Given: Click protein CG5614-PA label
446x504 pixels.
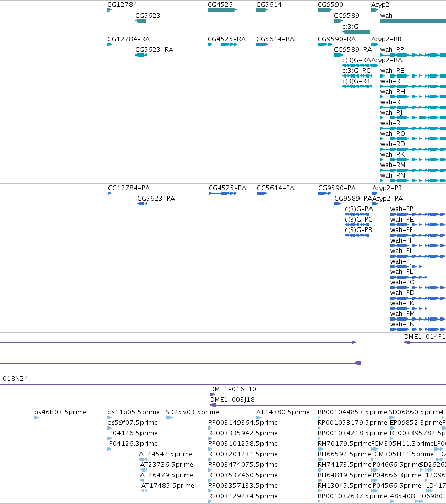Looking at the screenshot, I should (x=276, y=188).
